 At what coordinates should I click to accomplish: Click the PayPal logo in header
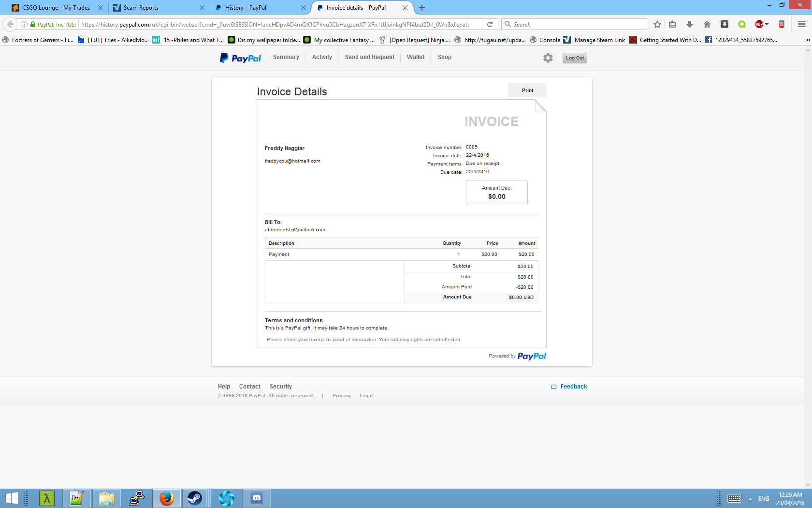coord(240,58)
